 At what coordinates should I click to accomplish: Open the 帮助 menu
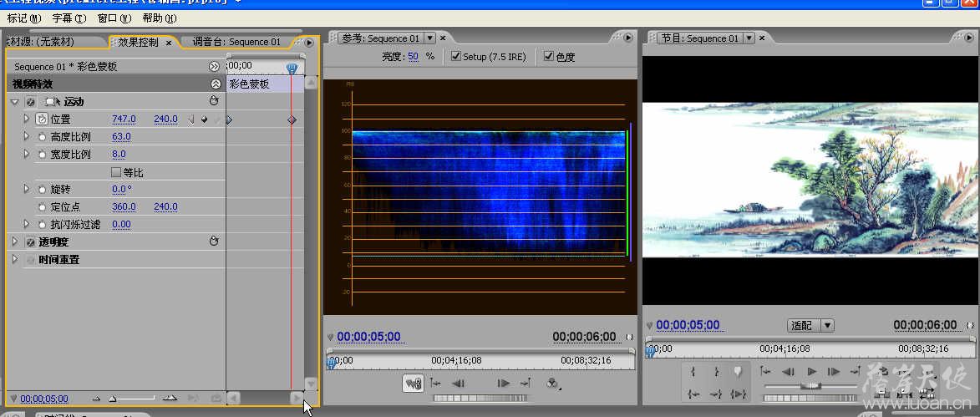click(x=160, y=18)
